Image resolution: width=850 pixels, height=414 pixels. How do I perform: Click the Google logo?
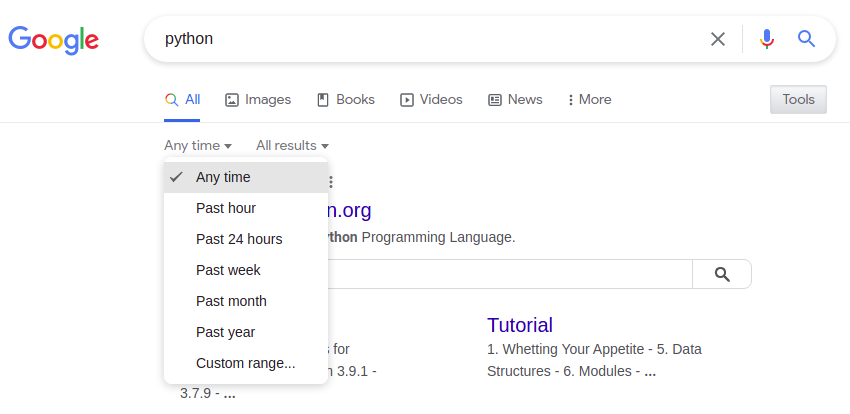pos(53,39)
